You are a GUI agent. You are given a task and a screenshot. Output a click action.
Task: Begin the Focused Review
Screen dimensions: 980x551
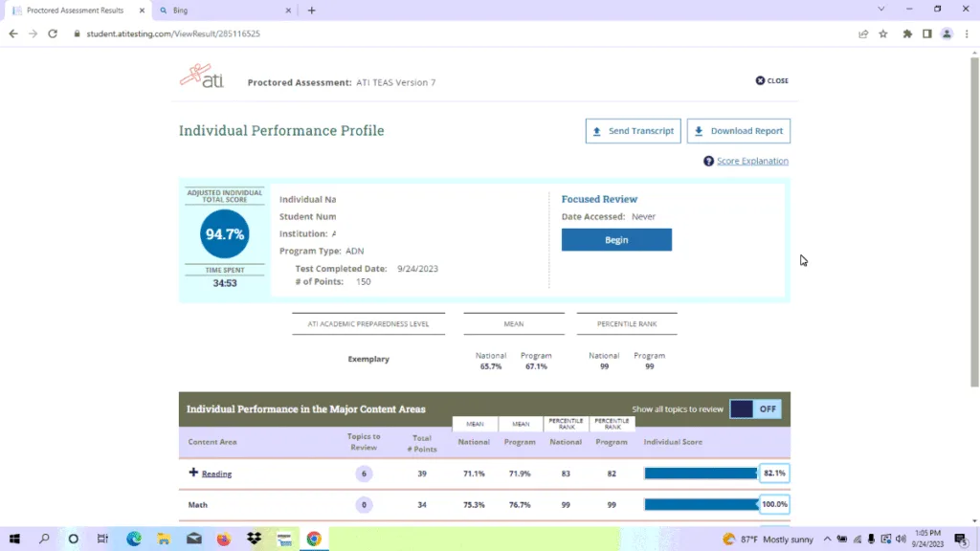pyautogui.click(x=616, y=240)
